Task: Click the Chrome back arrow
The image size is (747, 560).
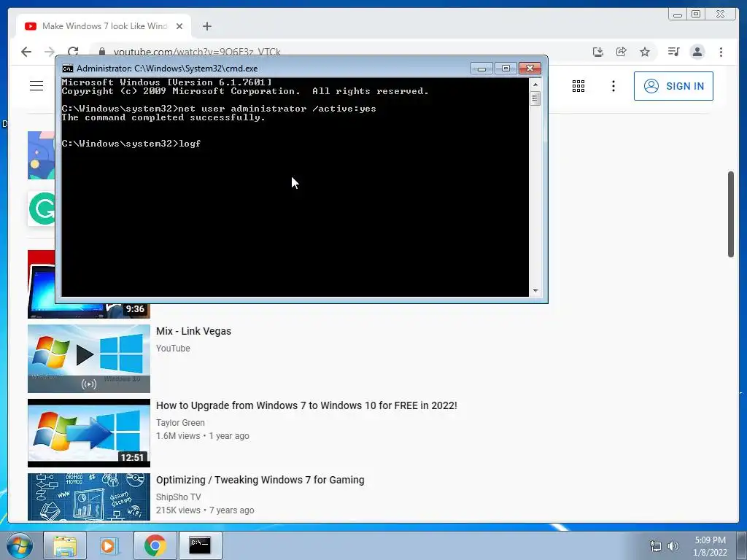Action: 26,52
